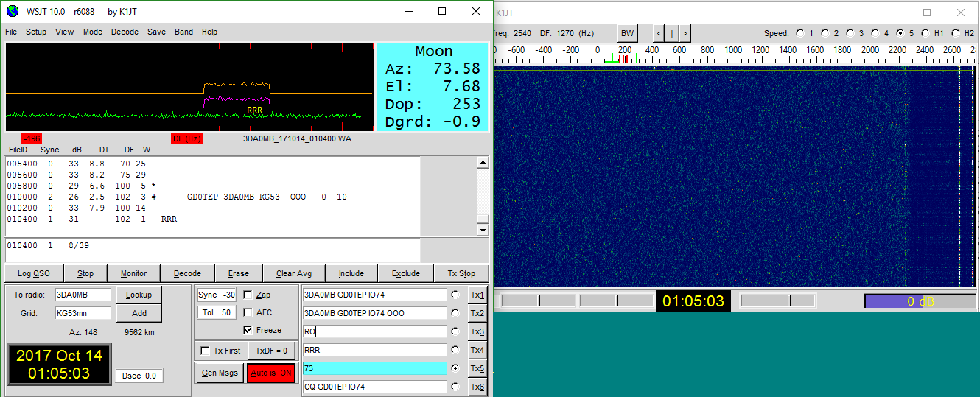This screenshot has height=397, width=980.
Task: Select the RRR message radio button
Action: [456, 350]
